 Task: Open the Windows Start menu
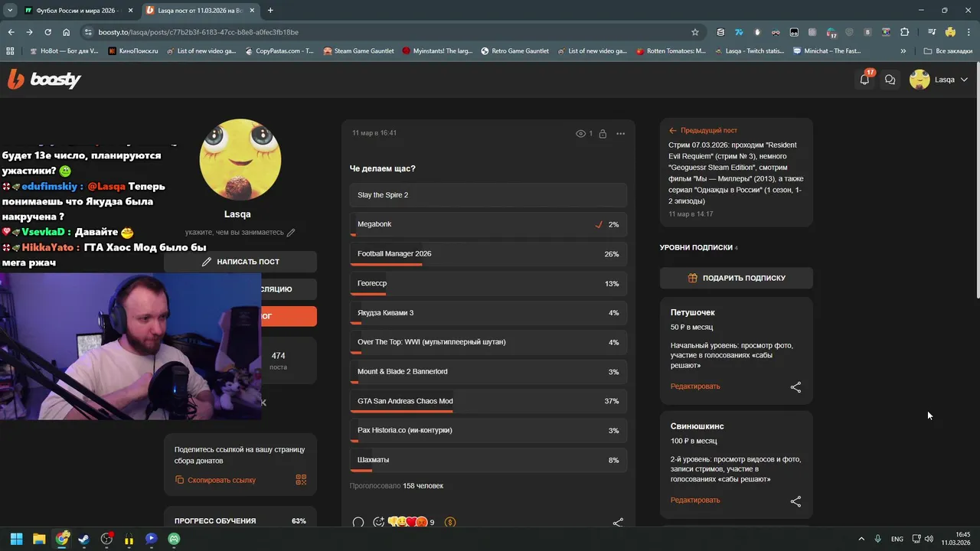pyautogui.click(x=16, y=539)
